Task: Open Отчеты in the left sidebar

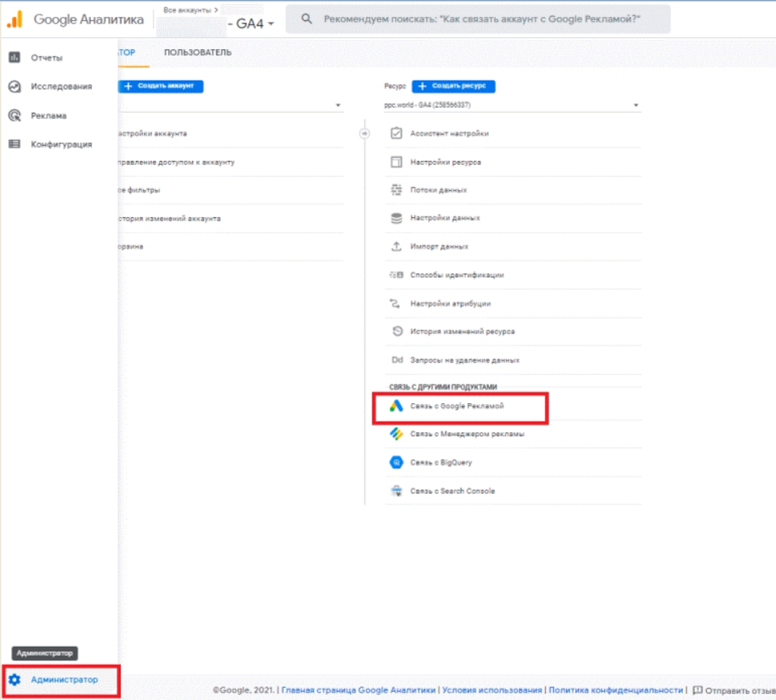Action: click(x=47, y=58)
